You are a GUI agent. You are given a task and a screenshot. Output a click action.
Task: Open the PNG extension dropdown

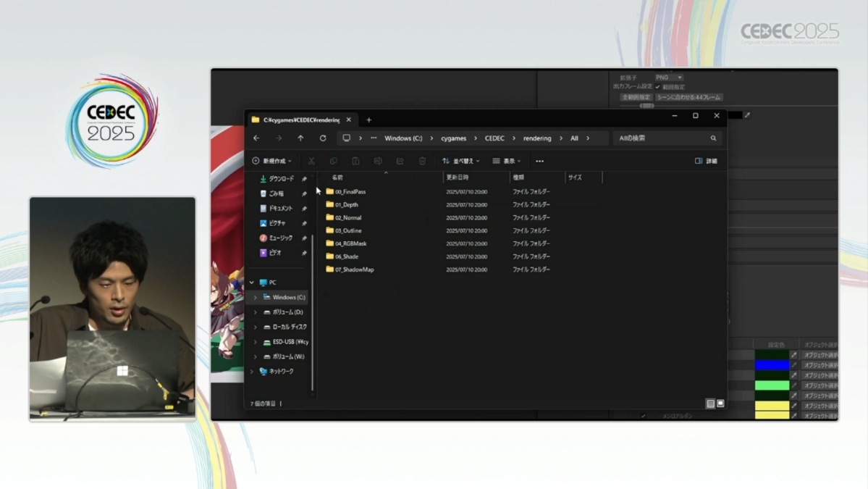click(669, 78)
